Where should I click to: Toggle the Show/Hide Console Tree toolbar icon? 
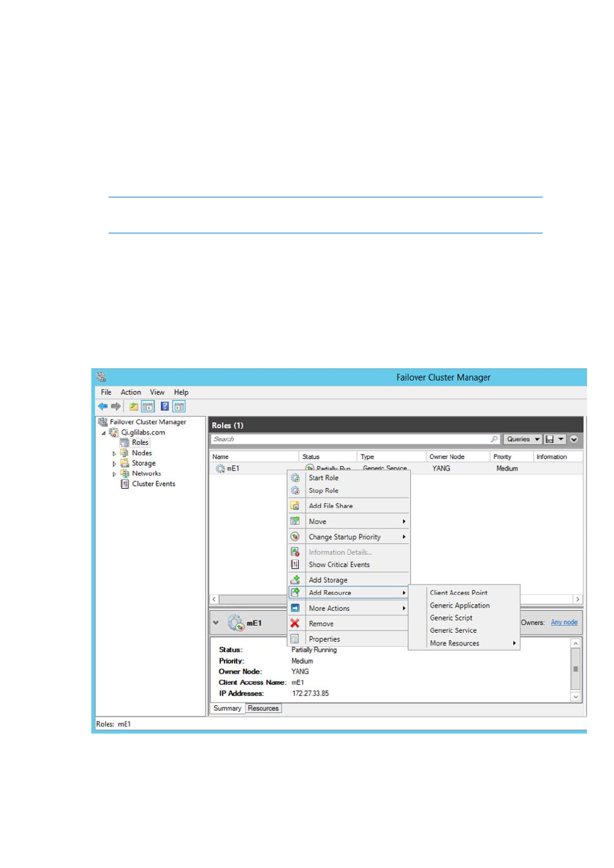pyautogui.click(x=148, y=406)
